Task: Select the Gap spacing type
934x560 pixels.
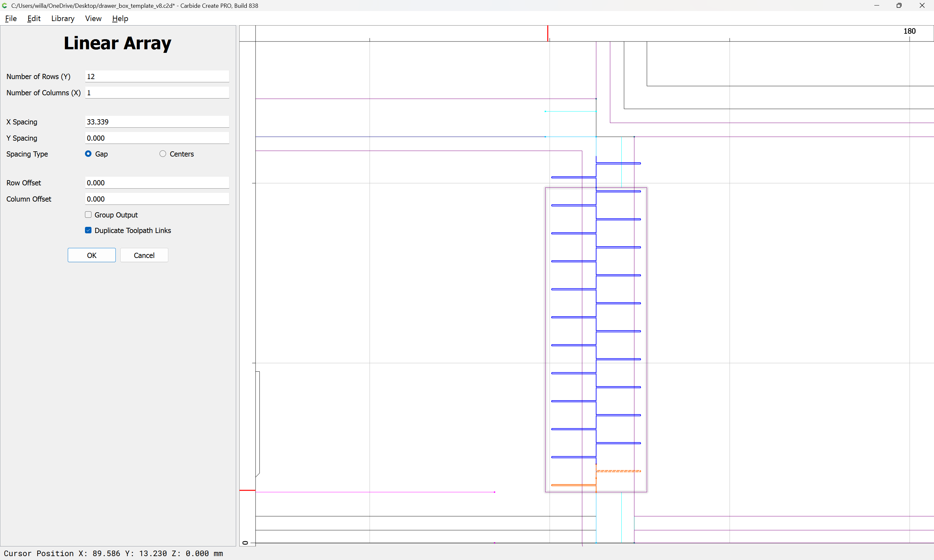Action: 88,154
